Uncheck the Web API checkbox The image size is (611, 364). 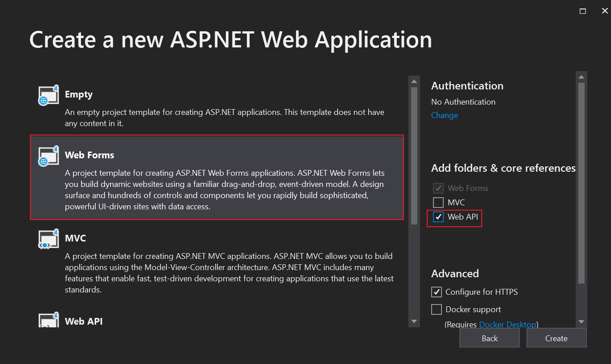point(438,217)
